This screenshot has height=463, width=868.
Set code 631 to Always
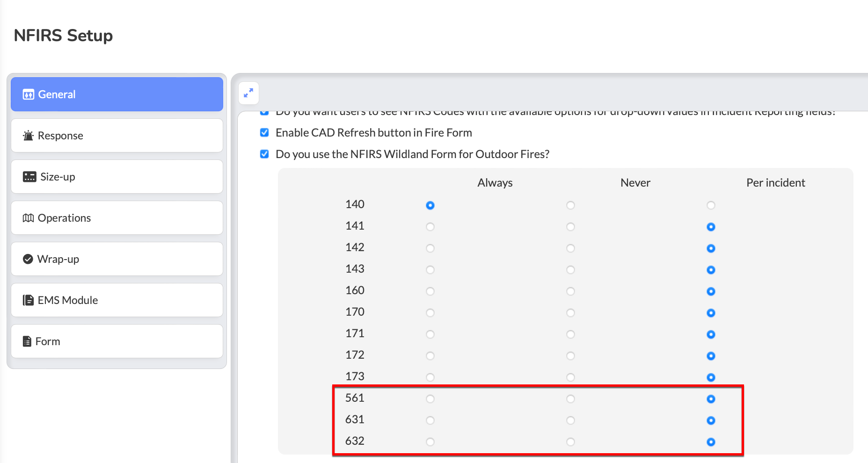coord(430,420)
